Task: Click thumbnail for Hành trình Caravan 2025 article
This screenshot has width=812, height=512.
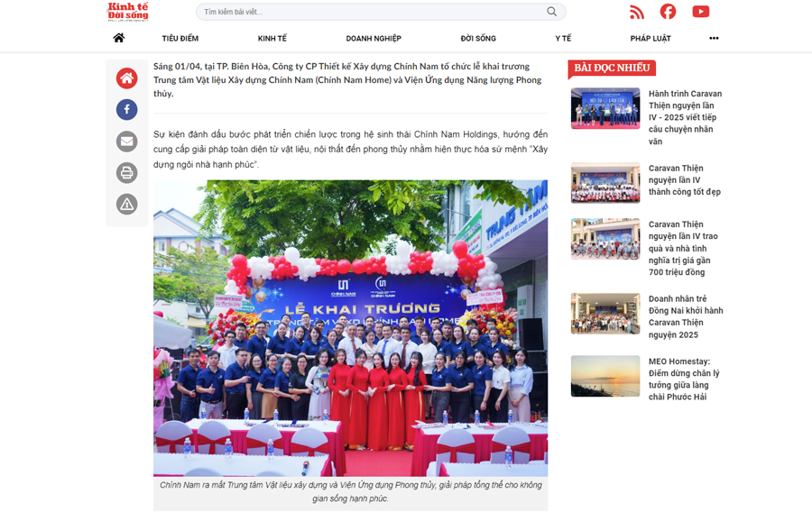Action: point(605,108)
